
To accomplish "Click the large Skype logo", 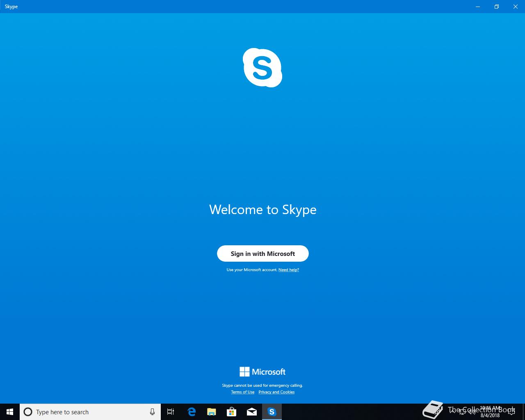I will (x=262, y=68).
